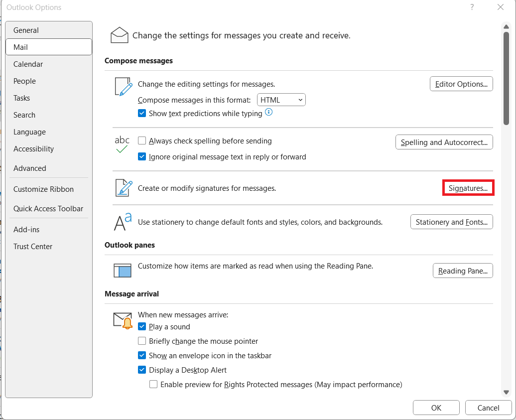
Task: Open Reading Pane settings
Action: (463, 271)
